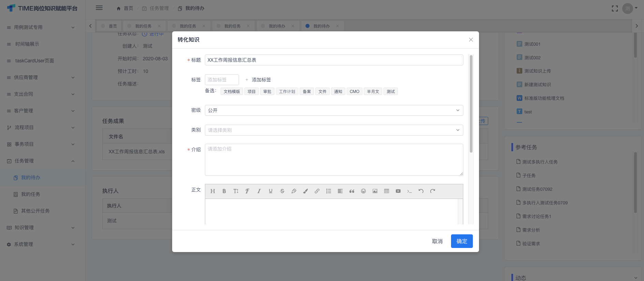Undo last edit in editor
The width and height of the screenshot is (644, 281).
(x=421, y=191)
